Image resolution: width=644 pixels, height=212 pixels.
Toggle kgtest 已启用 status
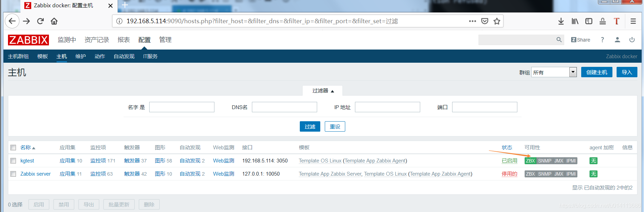(x=509, y=161)
